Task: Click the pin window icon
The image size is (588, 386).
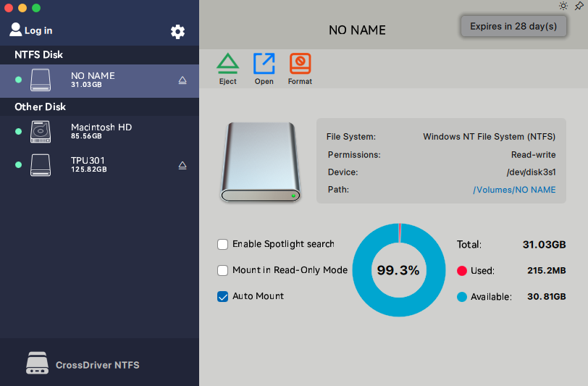Action: tap(579, 6)
